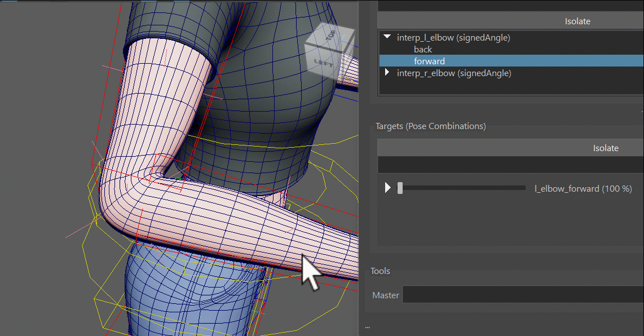
Task: Click the Master input field
Action: point(523,295)
